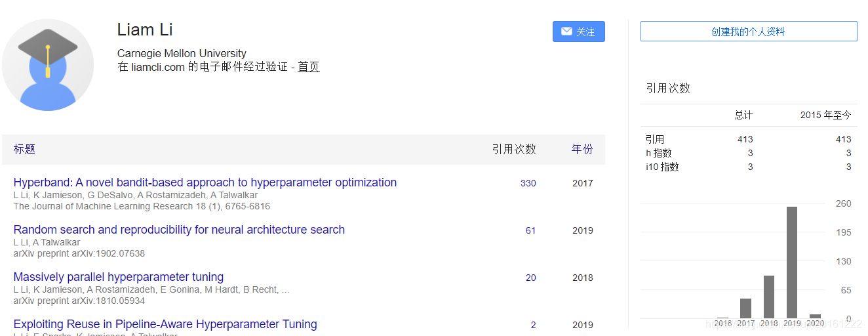
Task: View the 20 citations link
Action: pos(531,278)
